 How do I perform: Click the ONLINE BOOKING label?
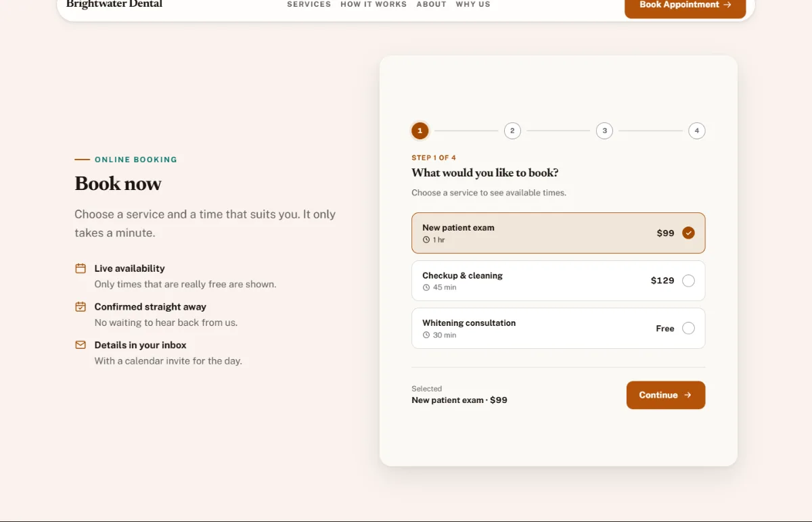pyautogui.click(x=136, y=160)
